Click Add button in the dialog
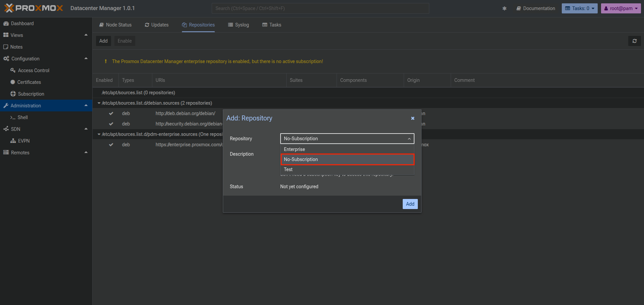Screen dimensions: 644x305 [410, 204]
